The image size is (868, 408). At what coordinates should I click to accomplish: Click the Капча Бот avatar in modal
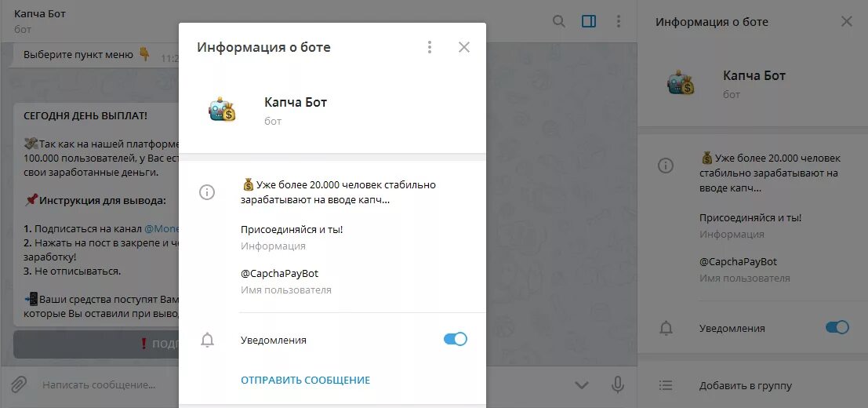pyautogui.click(x=222, y=109)
